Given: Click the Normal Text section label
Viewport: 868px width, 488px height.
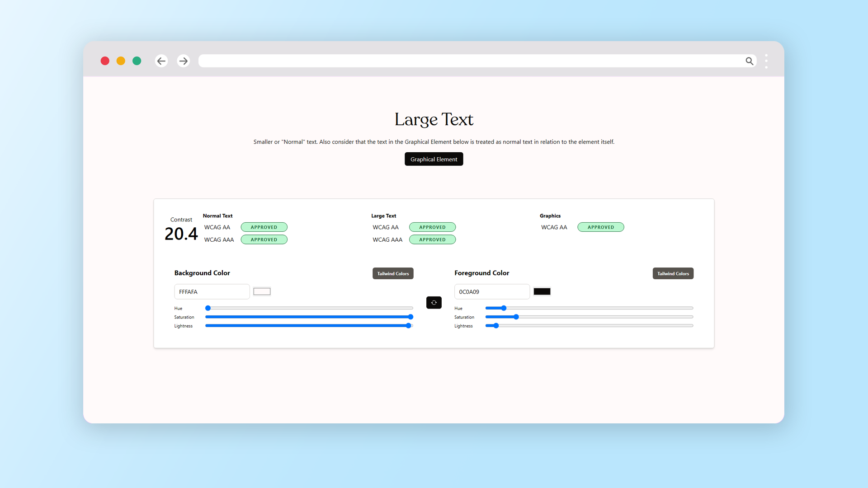Looking at the screenshot, I should [x=217, y=216].
